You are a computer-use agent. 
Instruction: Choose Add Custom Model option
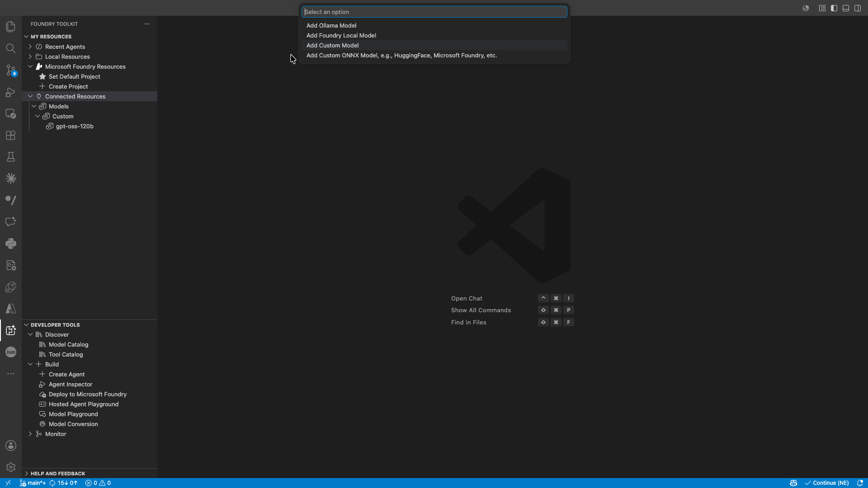click(434, 45)
